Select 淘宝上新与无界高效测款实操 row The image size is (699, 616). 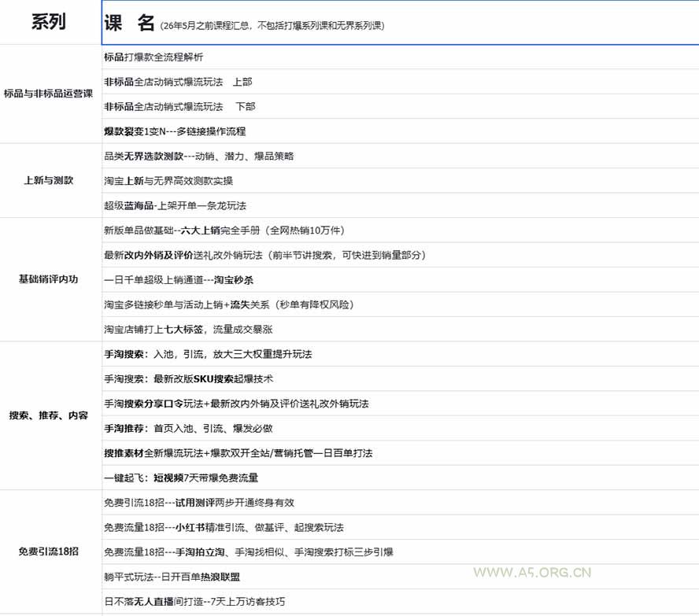coord(401,181)
